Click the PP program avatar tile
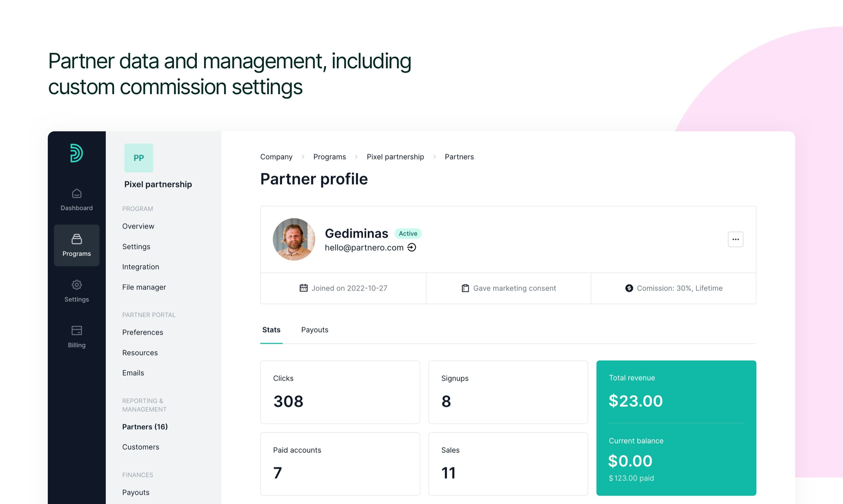The height and width of the screenshot is (504, 843). point(138,158)
